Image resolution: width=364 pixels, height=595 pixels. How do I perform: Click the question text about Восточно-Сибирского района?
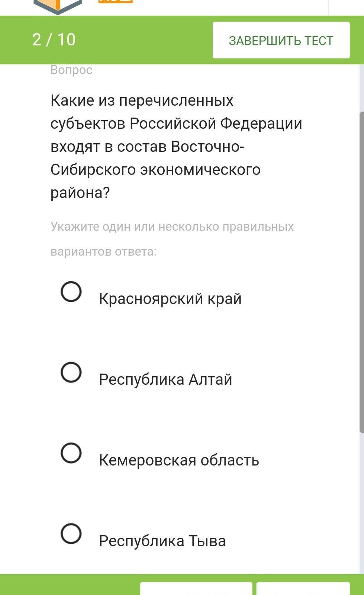(176, 146)
